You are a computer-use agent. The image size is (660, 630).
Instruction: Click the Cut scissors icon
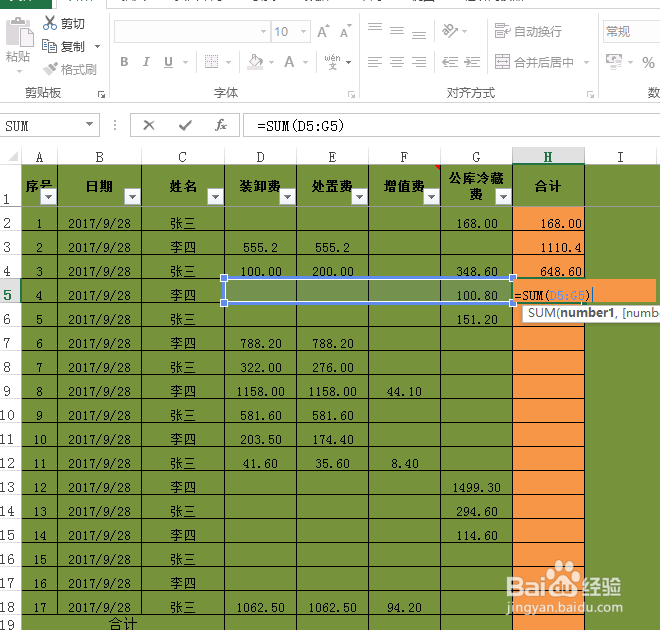click(50, 24)
